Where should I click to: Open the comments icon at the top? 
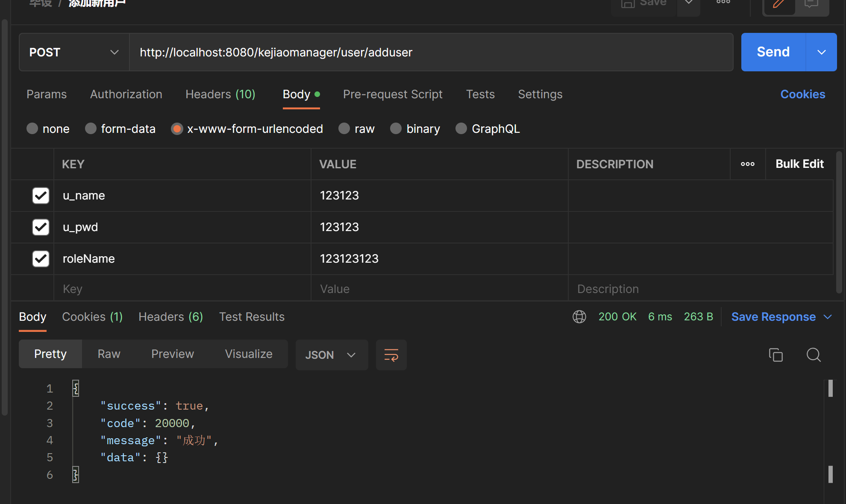pos(811,4)
